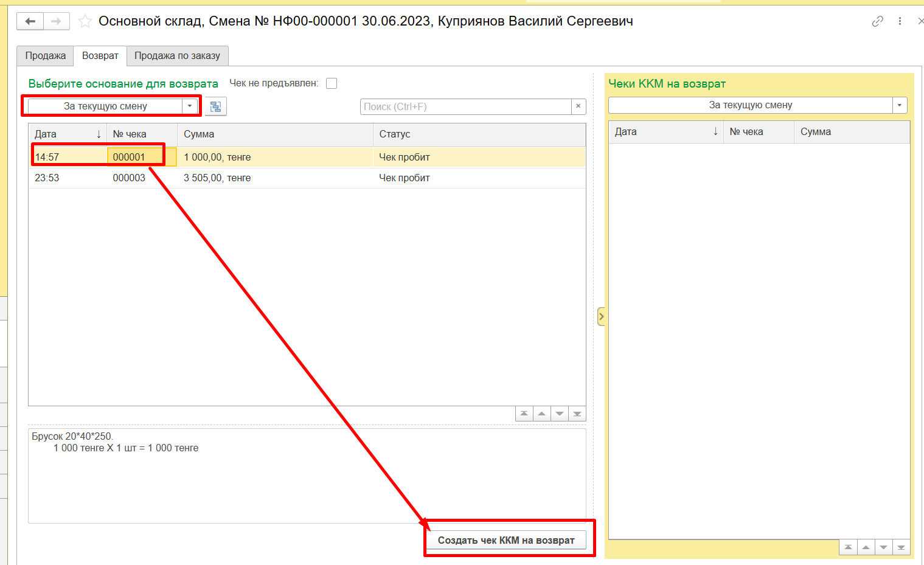Copy link to this form

point(877,21)
